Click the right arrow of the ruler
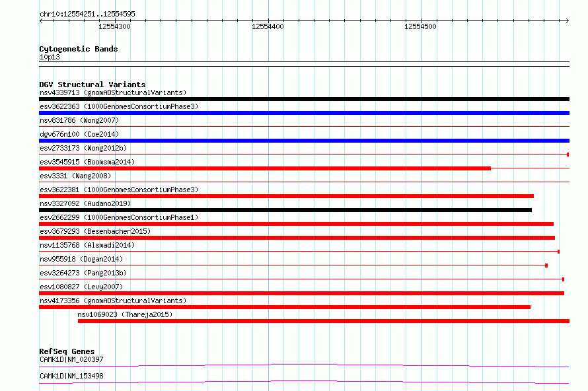 [567, 20]
